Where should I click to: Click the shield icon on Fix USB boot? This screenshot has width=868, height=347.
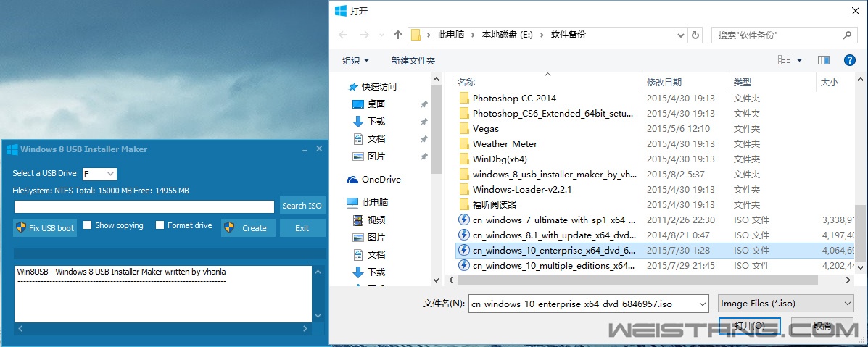pos(21,227)
